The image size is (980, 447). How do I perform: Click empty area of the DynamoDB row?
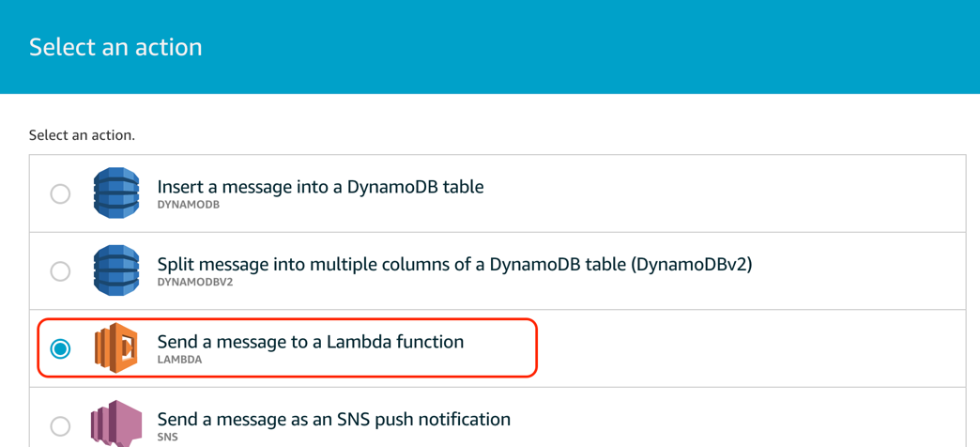click(x=719, y=193)
